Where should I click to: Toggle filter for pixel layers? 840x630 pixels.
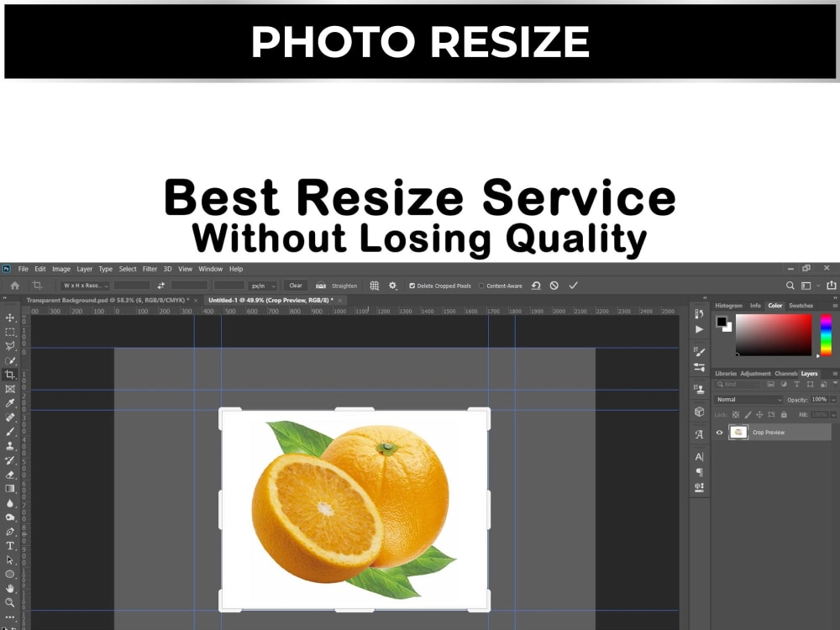click(x=770, y=385)
